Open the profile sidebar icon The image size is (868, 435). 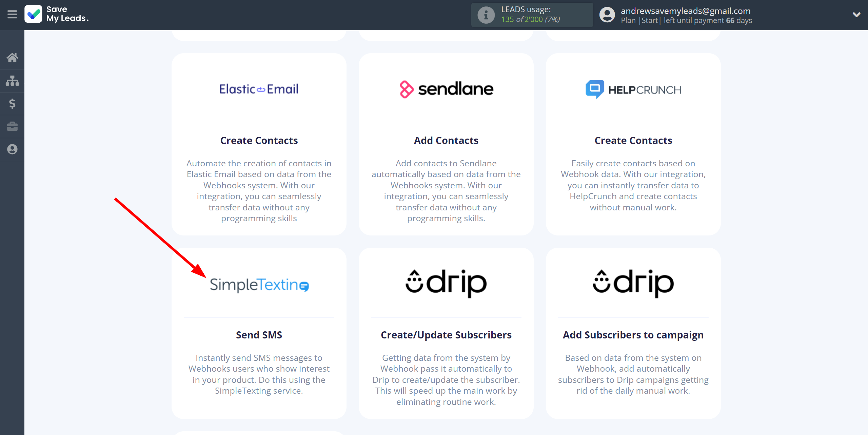coord(12,149)
